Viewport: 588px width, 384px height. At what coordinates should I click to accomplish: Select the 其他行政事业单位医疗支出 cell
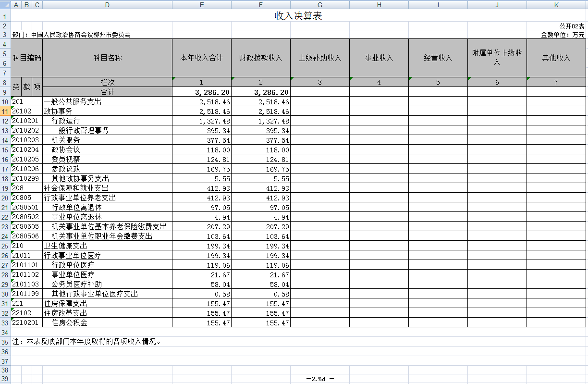[x=108, y=294]
